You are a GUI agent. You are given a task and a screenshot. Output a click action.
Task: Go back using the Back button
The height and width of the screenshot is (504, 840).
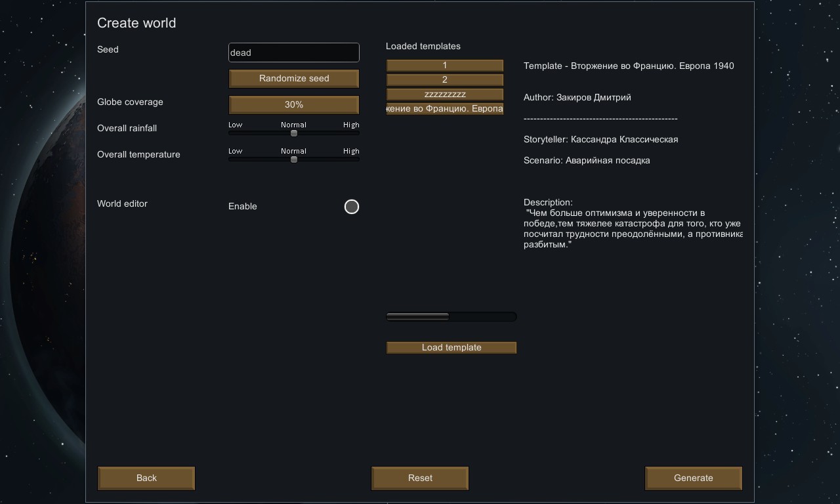(146, 478)
